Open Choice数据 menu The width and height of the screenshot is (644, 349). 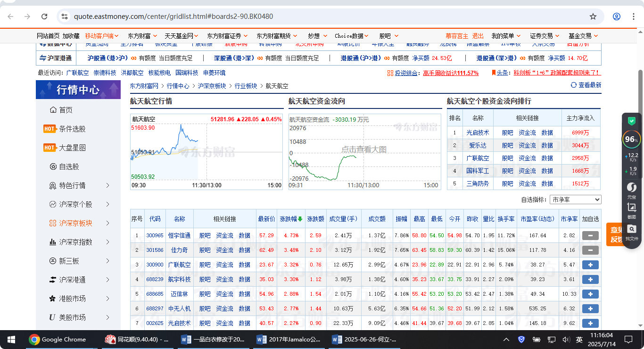pyautogui.click(x=352, y=36)
